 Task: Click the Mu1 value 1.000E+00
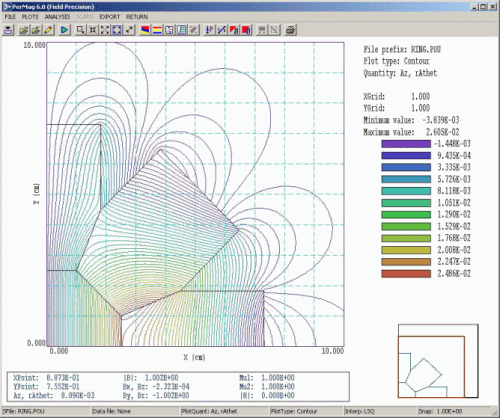[278, 378]
